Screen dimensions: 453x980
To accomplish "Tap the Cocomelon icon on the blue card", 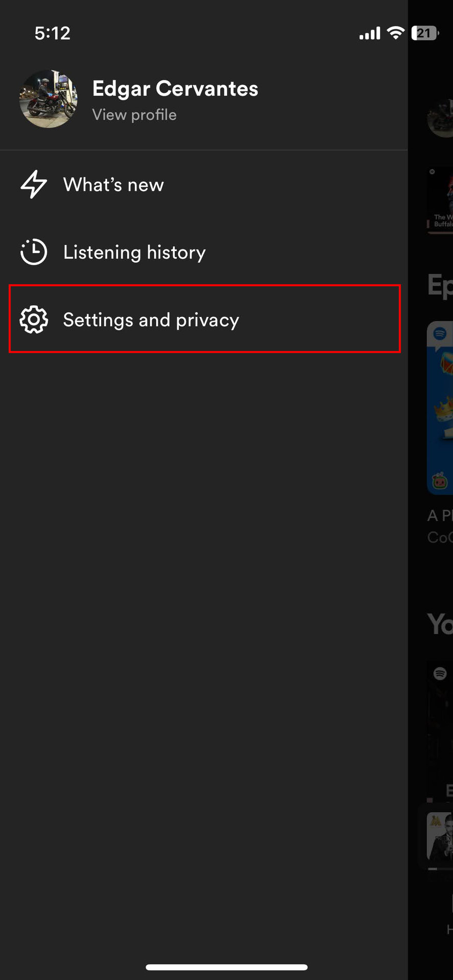I will click(440, 481).
